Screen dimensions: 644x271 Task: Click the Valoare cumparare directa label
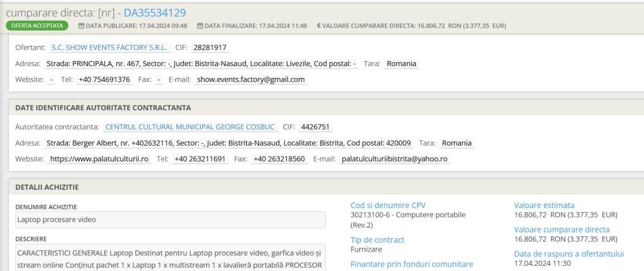(x=562, y=230)
